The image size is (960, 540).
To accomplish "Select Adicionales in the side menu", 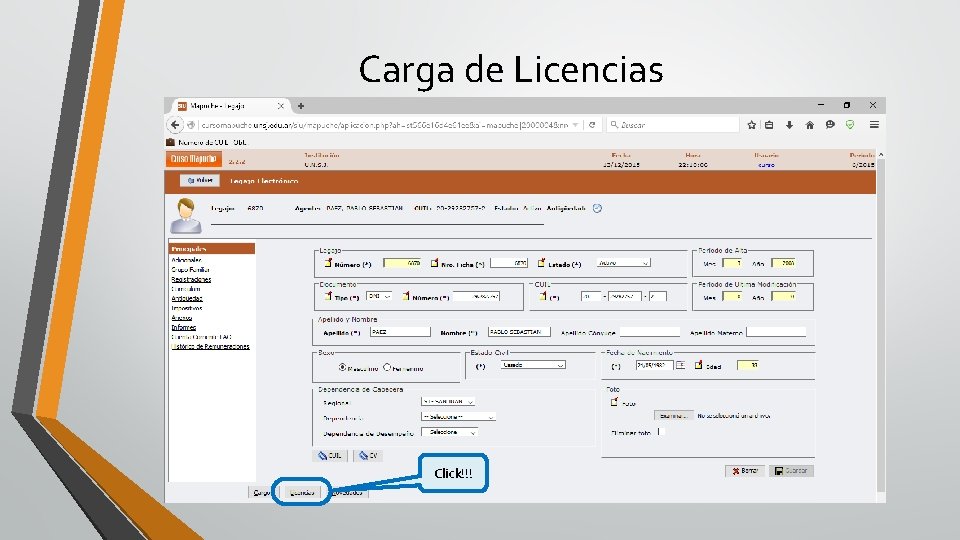I will click(x=186, y=260).
